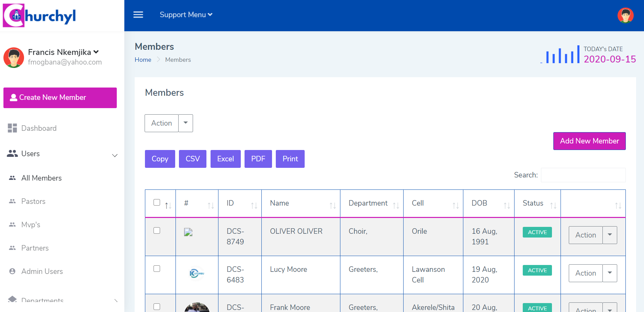This screenshot has height=312, width=644.
Task: Click the Home breadcrumb link
Action: pos(143,60)
